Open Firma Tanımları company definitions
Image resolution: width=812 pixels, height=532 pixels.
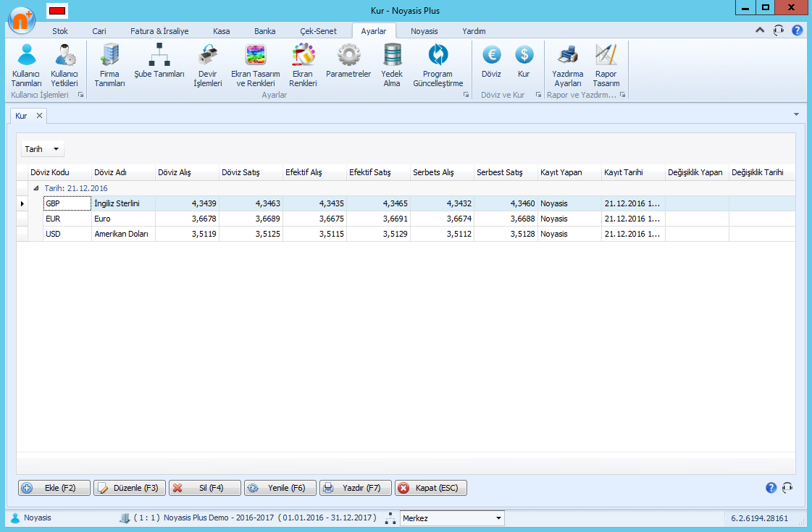coord(110,64)
